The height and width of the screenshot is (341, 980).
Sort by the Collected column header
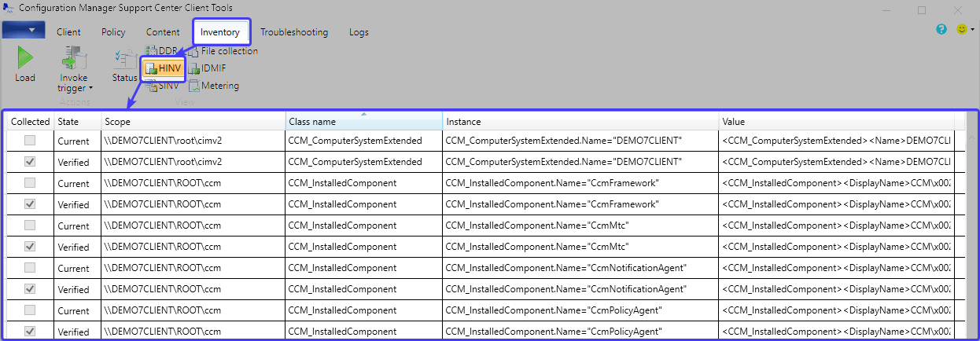pyautogui.click(x=30, y=122)
